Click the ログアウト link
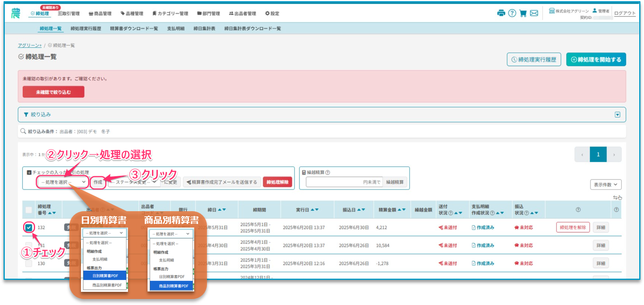644x305 pixels. [x=625, y=13]
